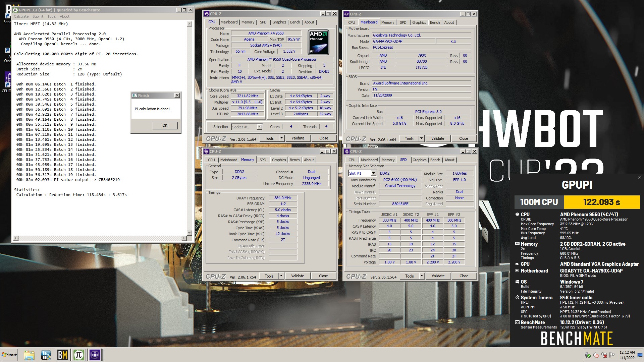
Task: Close the Finish dialog with X
Action: pyautogui.click(x=177, y=96)
